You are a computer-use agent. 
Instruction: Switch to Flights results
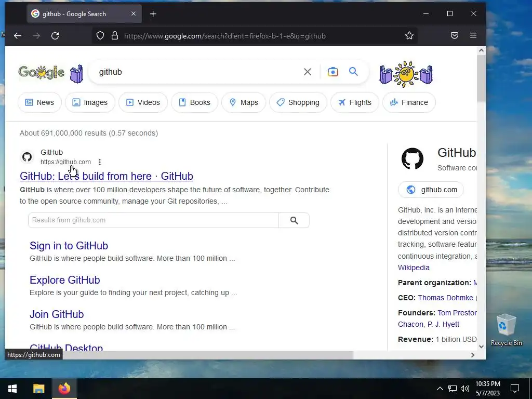pyautogui.click(x=354, y=102)
